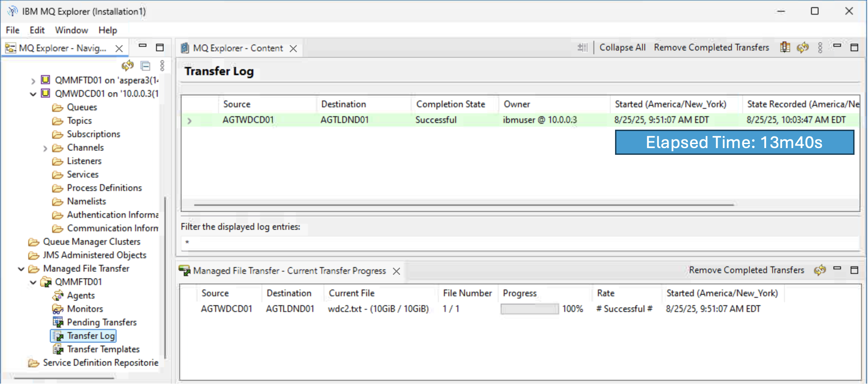Click the Pending Transfers icon

58,322
